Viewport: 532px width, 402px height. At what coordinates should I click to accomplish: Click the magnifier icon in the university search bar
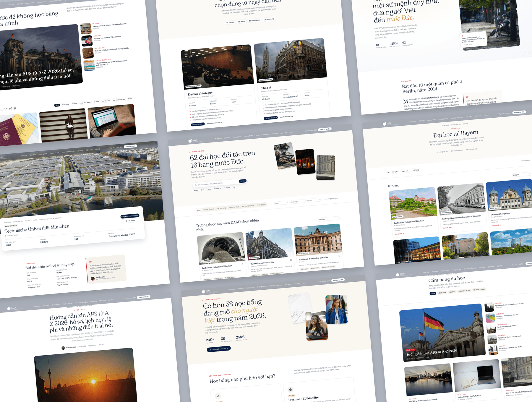[x=195, y=185]
